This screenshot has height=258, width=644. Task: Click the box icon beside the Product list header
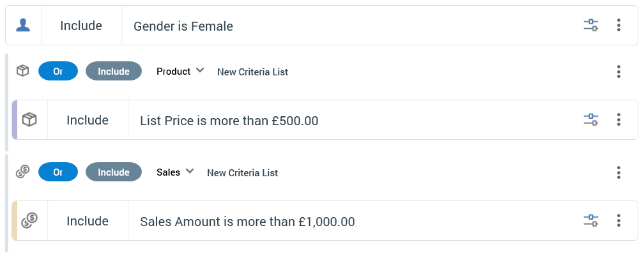point(22,71)
